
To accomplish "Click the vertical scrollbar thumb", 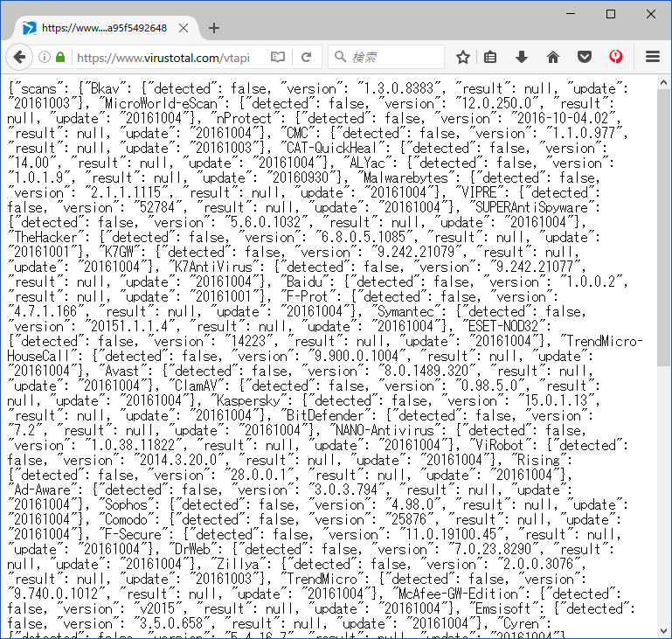I will pyautogui.click(x=663, y=228).
